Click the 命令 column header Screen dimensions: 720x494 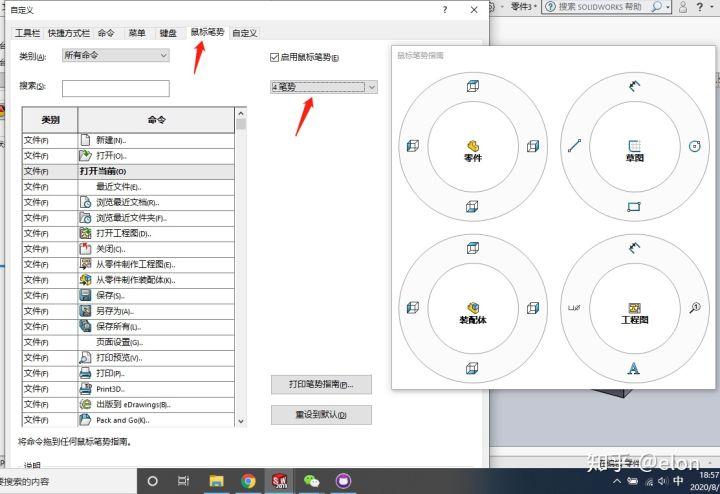[x=156, y=120]
